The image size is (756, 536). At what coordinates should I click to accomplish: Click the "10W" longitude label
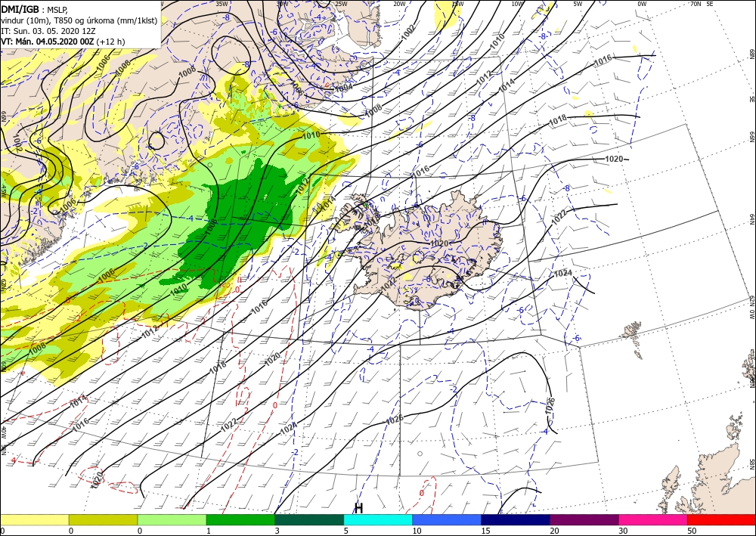point(517,4)
